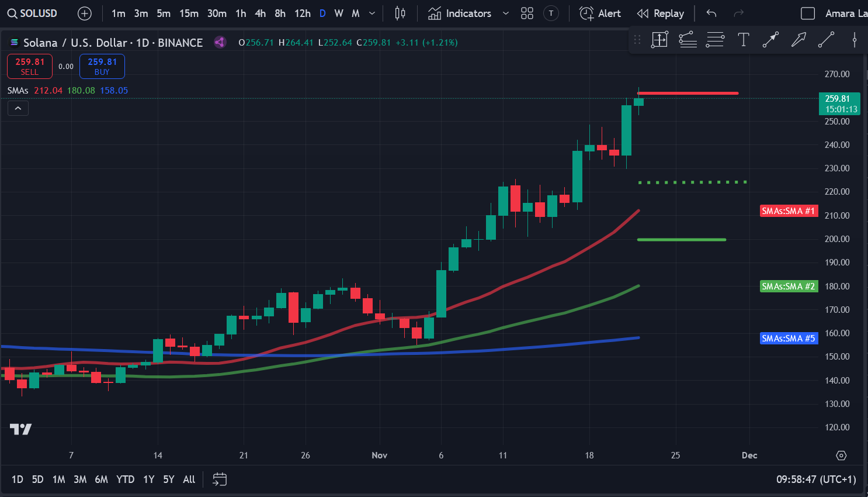This screenshot has width=868, height=497.
Task: Select the hollow arrow drawing tool
Action: (798, 40)
